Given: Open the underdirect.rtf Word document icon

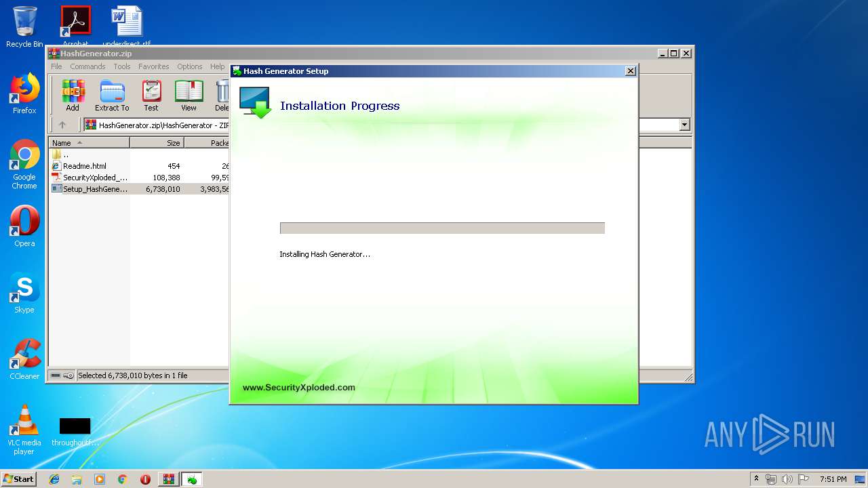Looking at the screenshot, I should tap(127, 27).
